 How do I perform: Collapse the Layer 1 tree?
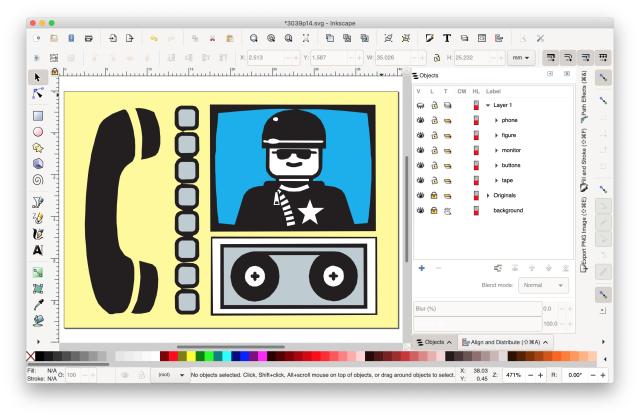487,105
